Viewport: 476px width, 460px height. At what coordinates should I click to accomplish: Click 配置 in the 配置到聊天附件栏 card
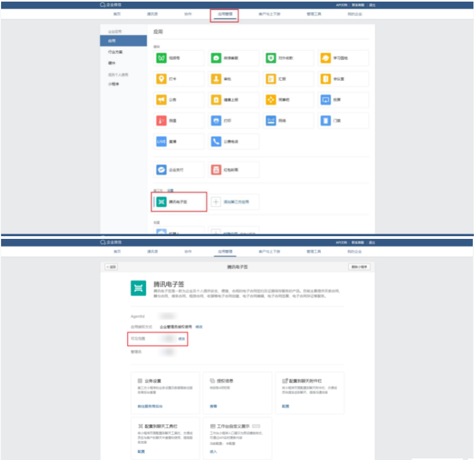pos(286,406)
